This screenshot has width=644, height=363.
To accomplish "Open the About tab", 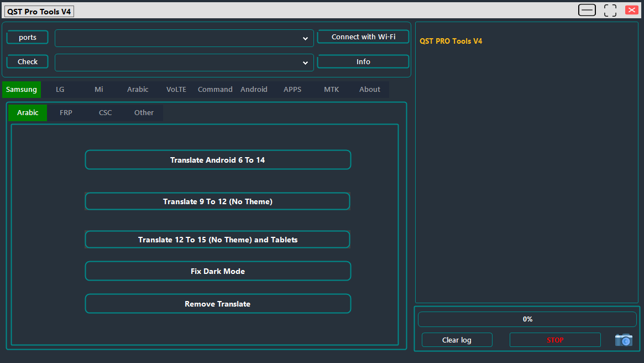I will [x=369, y=89].
